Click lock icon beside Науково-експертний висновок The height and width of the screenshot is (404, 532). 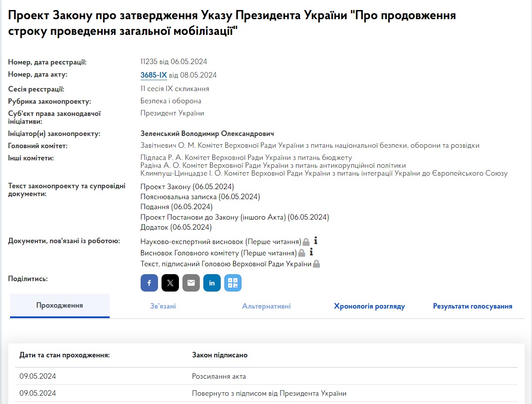(306, 242)
